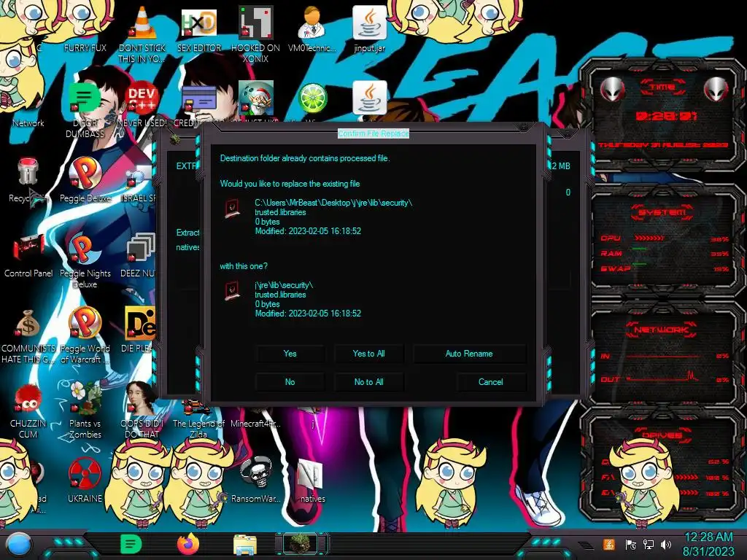Open File Explorer from taskbar
747x560 pixels.
point(245,544)
